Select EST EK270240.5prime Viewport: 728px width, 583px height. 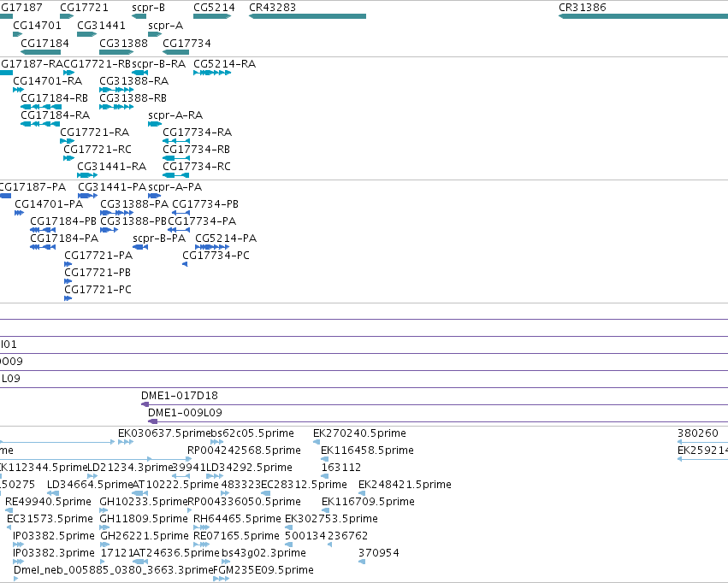317,442
